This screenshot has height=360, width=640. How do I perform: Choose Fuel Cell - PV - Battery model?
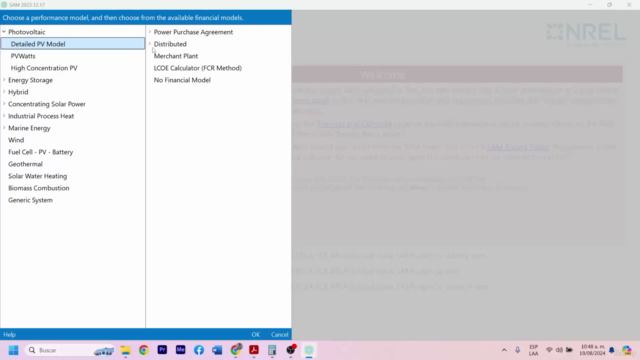[40, 152]
